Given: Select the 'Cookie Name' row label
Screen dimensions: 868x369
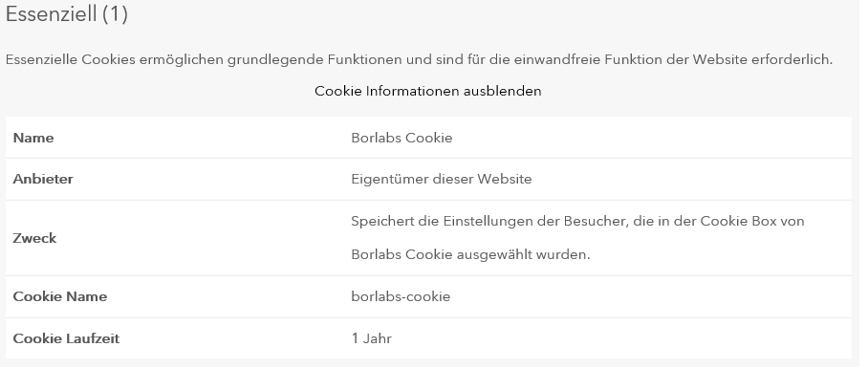Looking at the screenshot, I should (x=60, y=296).
